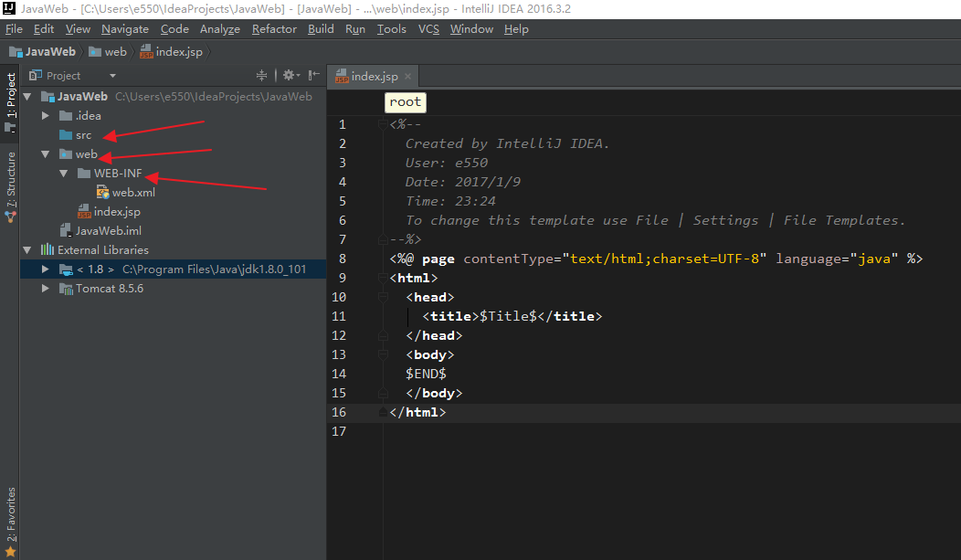Click JavaWeb breadcrumb in navigation bar
This screenshot has width=961, height=560.
(42, 52)
